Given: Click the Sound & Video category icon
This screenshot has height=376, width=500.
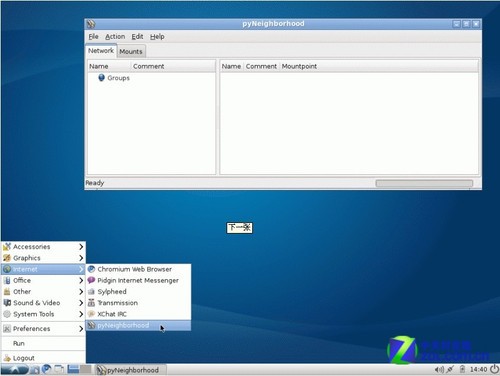Looking at the screenshot, I should tap(7, 303).
